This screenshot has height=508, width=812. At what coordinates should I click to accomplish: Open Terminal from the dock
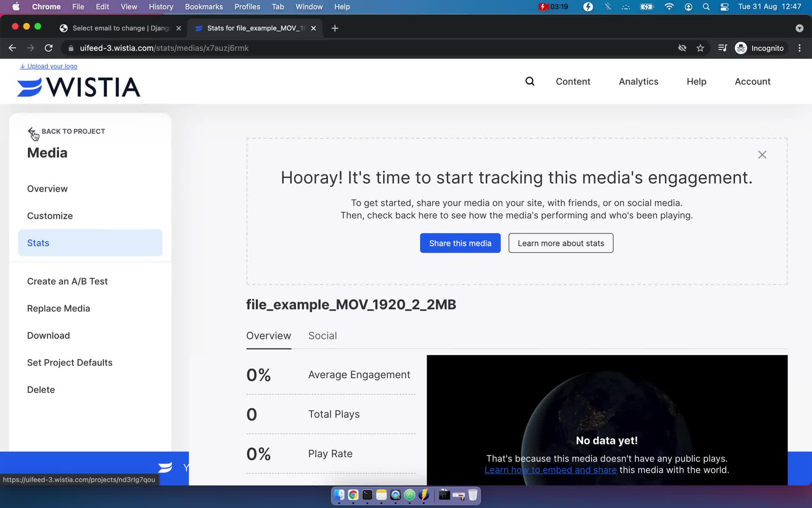pyautogui.click(x=367, y=495)
